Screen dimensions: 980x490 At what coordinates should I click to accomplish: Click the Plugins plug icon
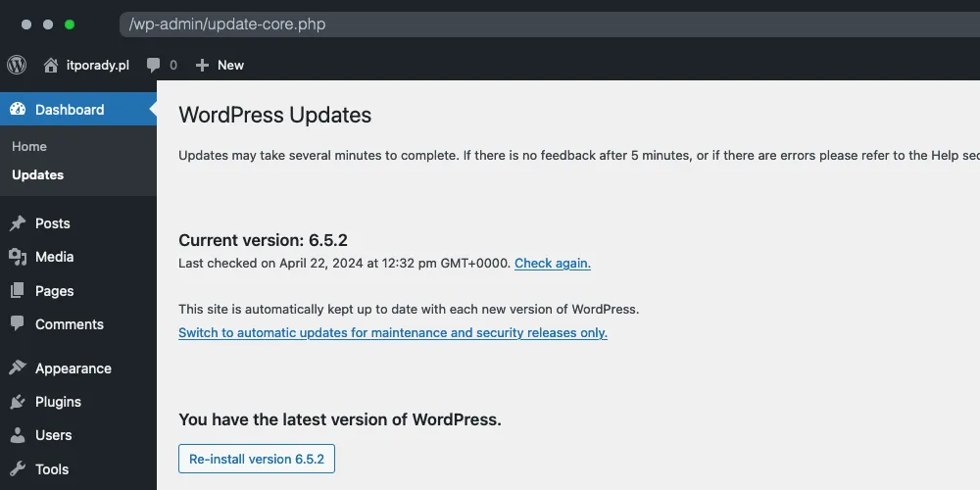(18, 402)
